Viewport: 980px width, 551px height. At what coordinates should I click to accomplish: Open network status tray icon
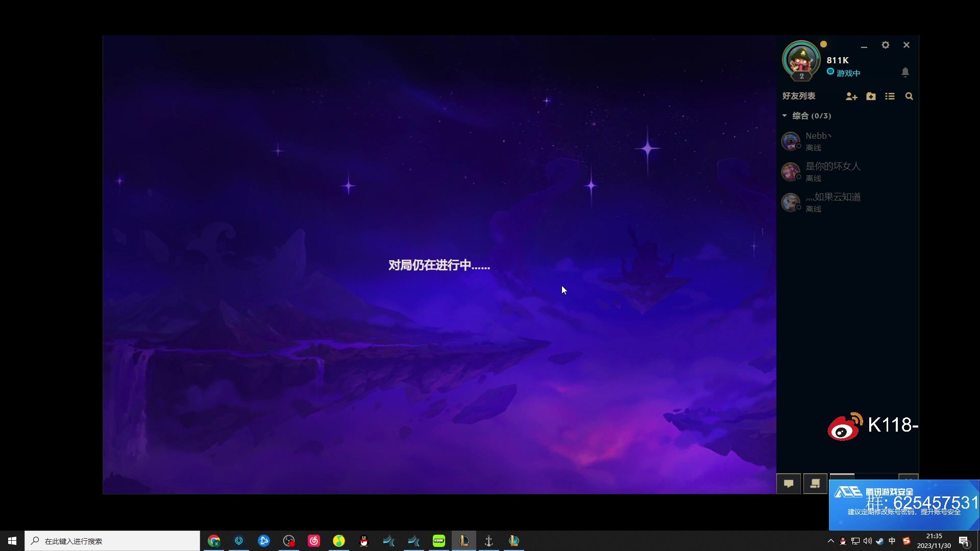point(855,541)
